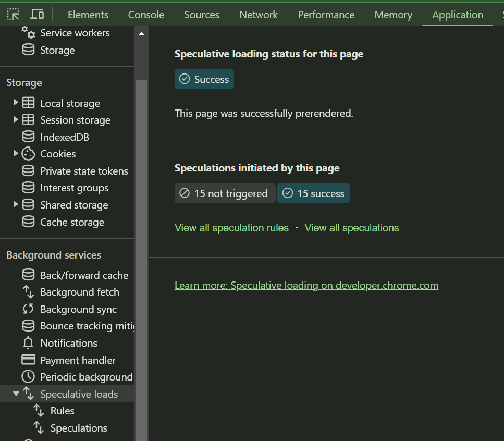Click the Payment handler card icon
The width and height of the screenshot is (504, 441).
(x=28, y=360)
